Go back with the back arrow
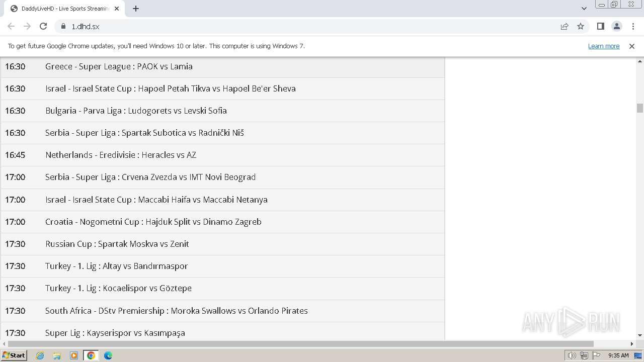644x362 pixels. click(x=11, y=26)
